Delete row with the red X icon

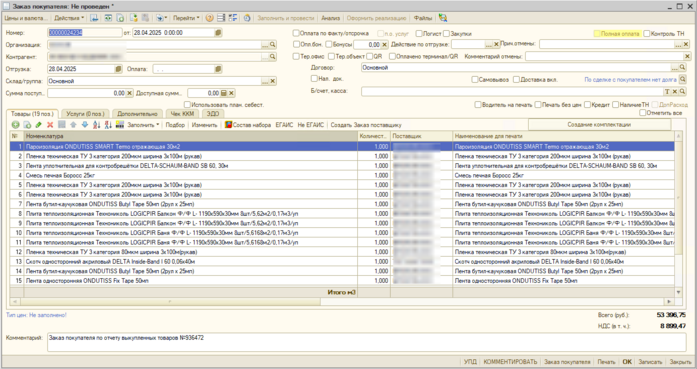coord(50,125)
